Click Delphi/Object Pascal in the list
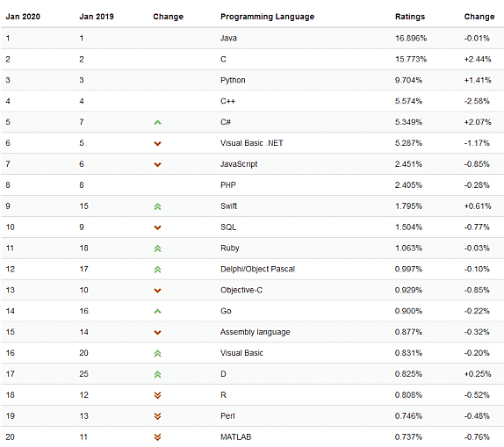504x447 pixels. (x=257, y=269)
